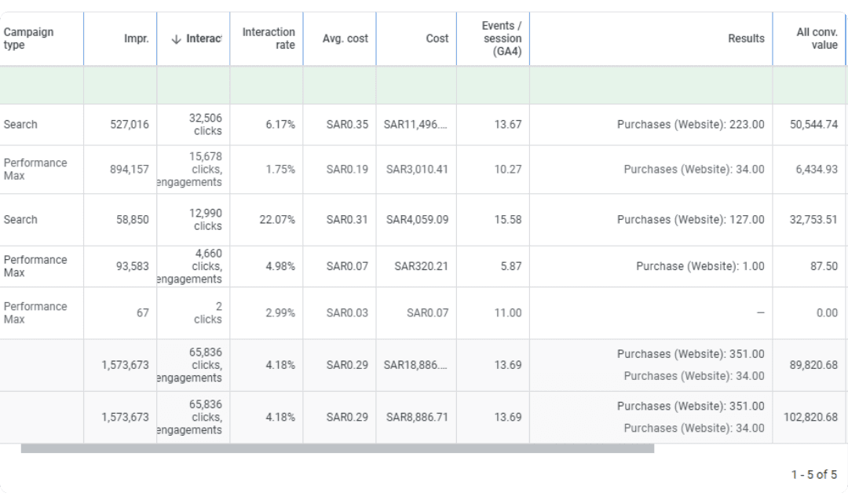Click the SAR0.03 average cost cell
Image resolution: width=848 pixels, height=504 pixels.
(347, 312)
